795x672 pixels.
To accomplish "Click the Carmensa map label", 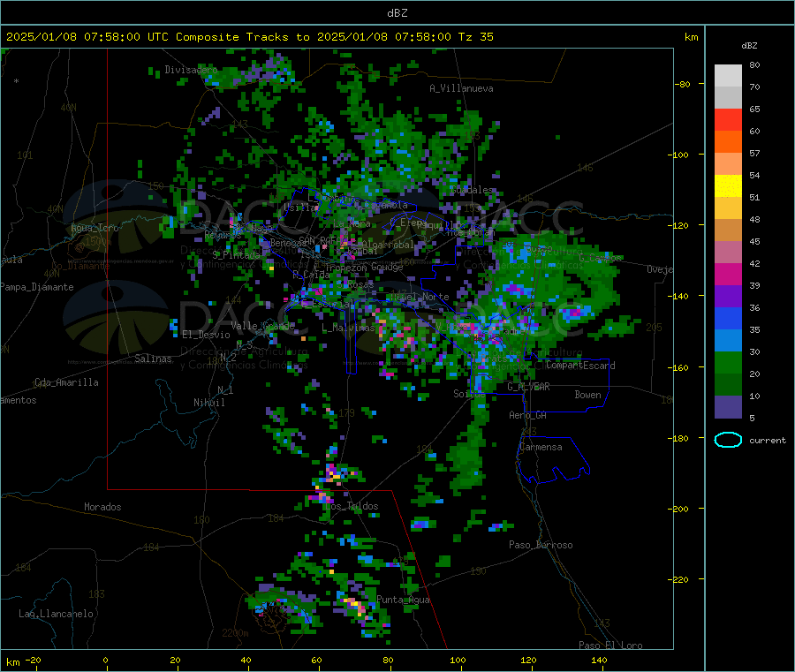I will [541, 447].
